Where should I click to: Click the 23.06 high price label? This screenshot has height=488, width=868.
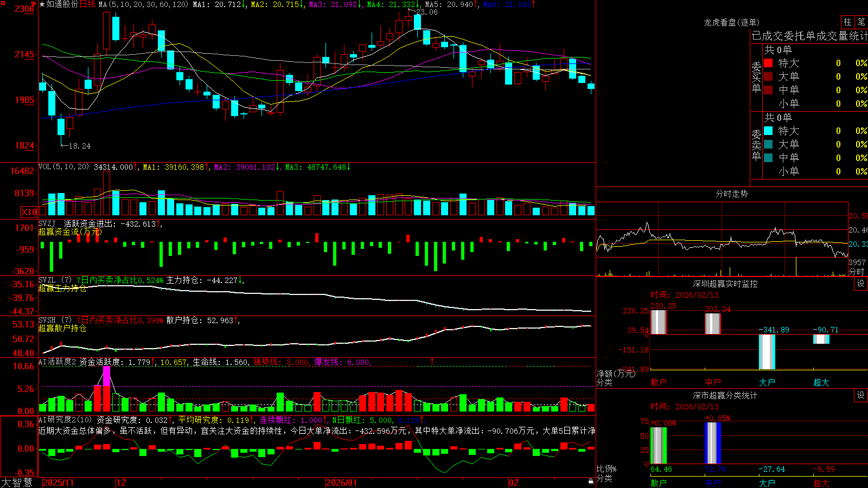click(427, 12)
